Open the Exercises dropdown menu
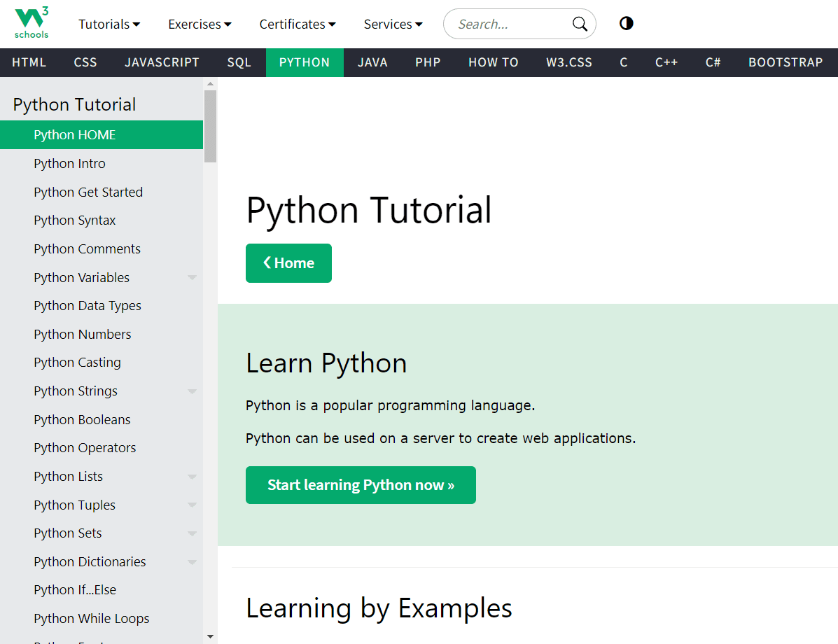The height and width of the screenshot is (644, 838). 200,24
